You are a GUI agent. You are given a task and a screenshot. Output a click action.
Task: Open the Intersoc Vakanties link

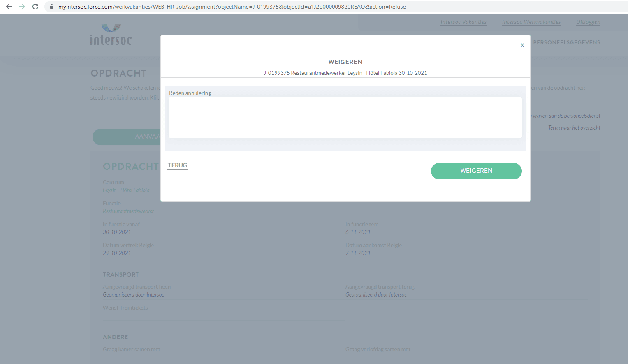463,22
